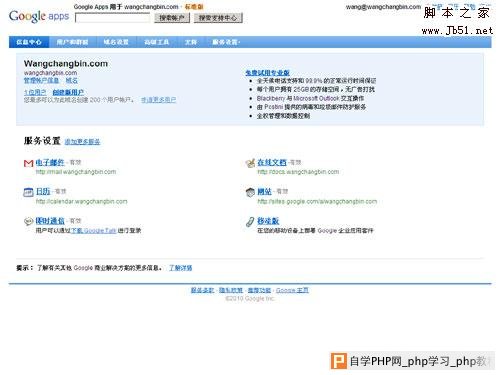The width and height of the screenshot is (500, 375).
Task: Click the Google Apps logo
Action: point(39,16)
